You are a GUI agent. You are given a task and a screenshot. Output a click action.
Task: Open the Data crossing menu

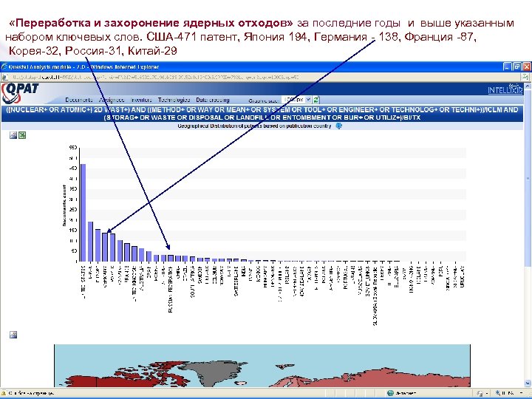(213, 100)
